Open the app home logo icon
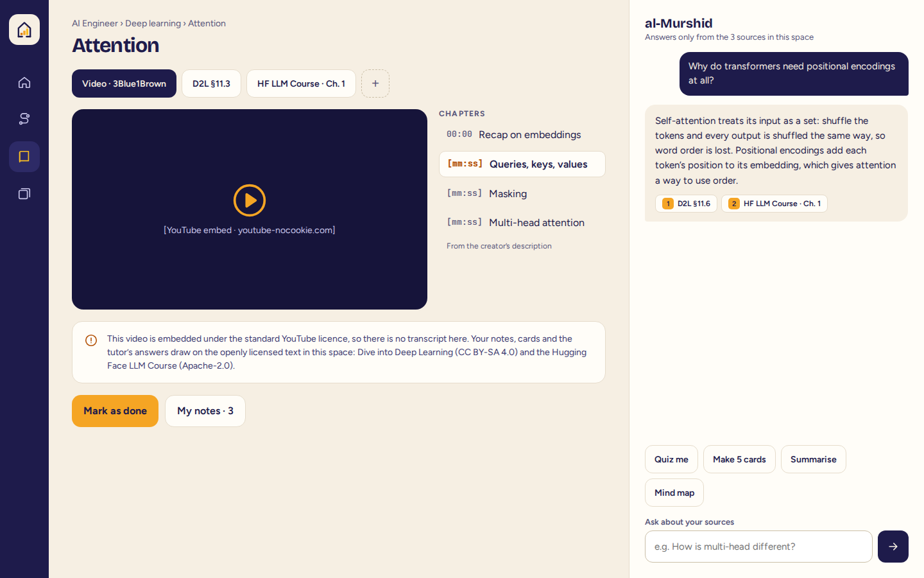Image resolution: width=924 pixels, height=578 pixels. pos(24,30)
